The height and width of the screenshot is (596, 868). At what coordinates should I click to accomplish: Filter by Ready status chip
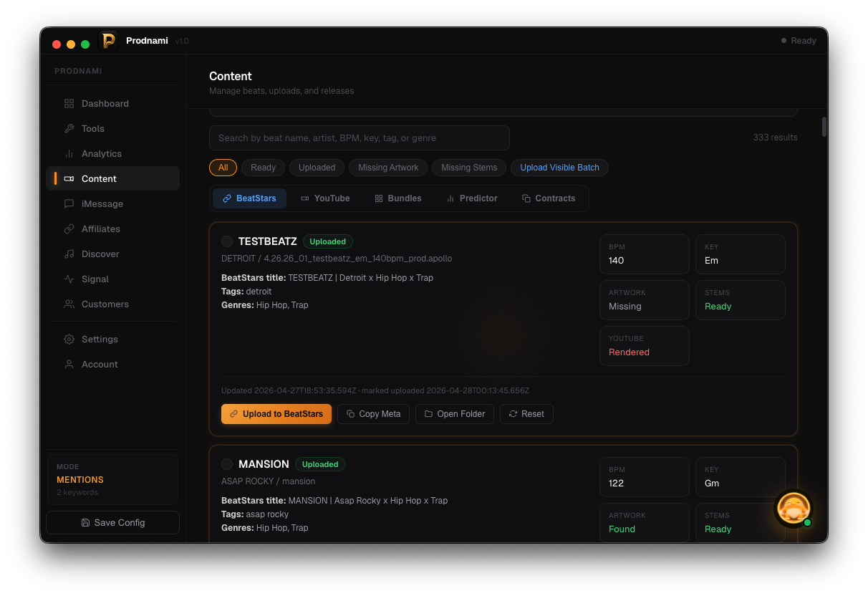click(263, 168)
